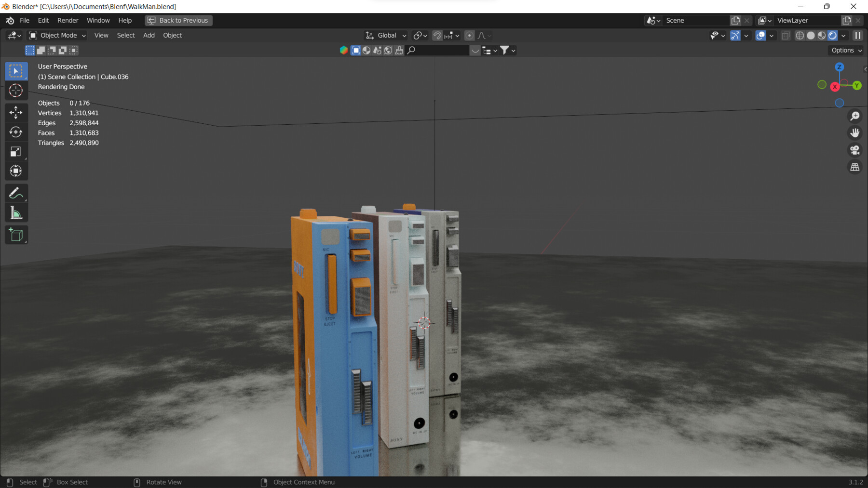Select the Add Cube tool
868x488 pixels.
[x=16, y=235]
